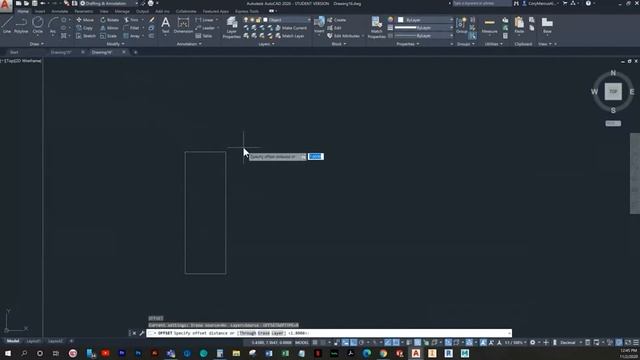The image size is (640, 360).
Task: Select the Polyline tool
Action: pos(21,24)
